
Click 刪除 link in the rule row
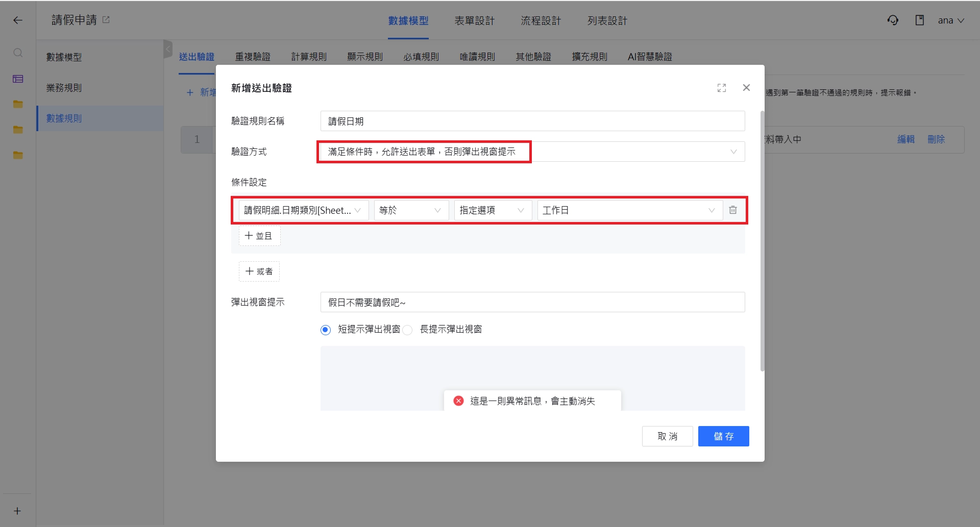(936, 139)
